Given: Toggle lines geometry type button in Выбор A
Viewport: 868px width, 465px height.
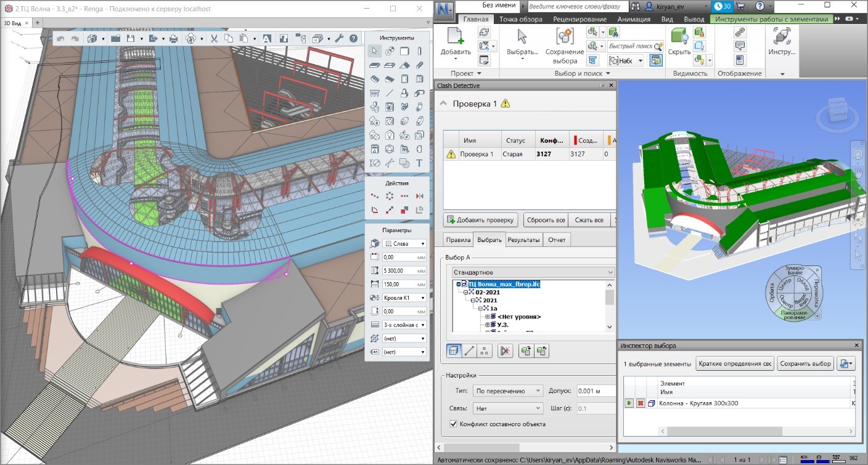Looking at the screenshot, I should 469,351.
